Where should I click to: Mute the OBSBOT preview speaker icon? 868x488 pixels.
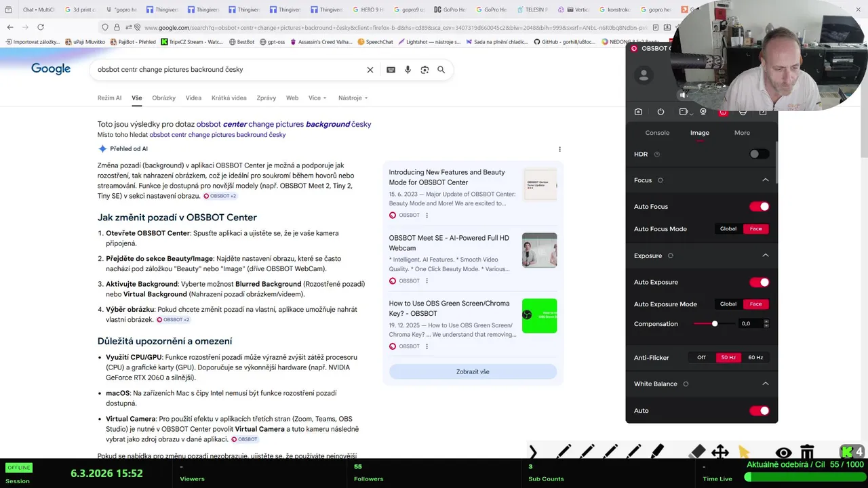682,95
